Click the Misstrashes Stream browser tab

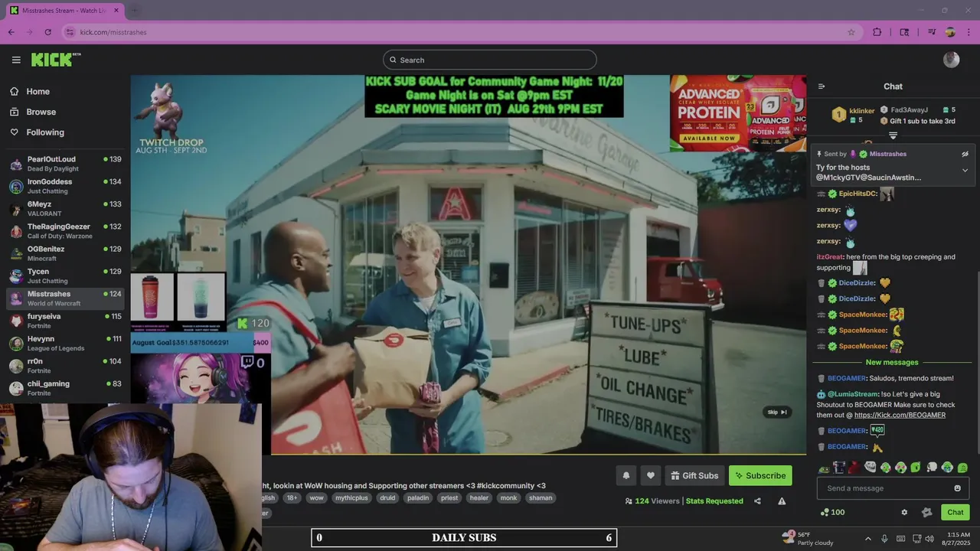pyautogui.click(x=64, y=11)
